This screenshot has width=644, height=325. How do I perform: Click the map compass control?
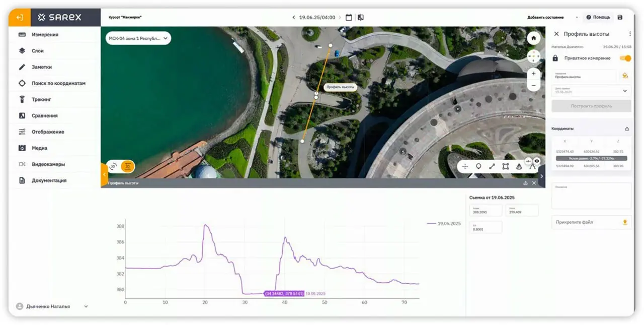(x=534, y=56)
